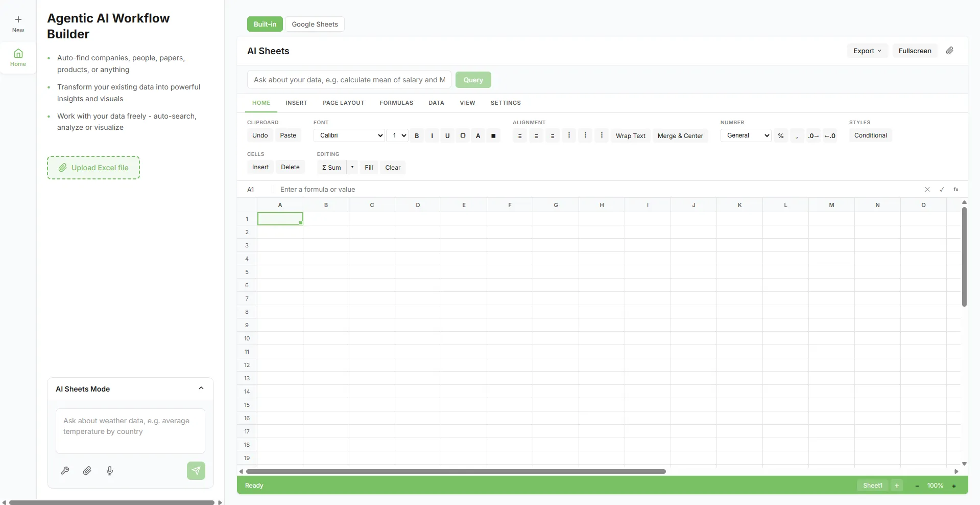Switch to the Formulas tab
Image resolution: width=980 pixels, height=505 pixels.
point(396,103)
